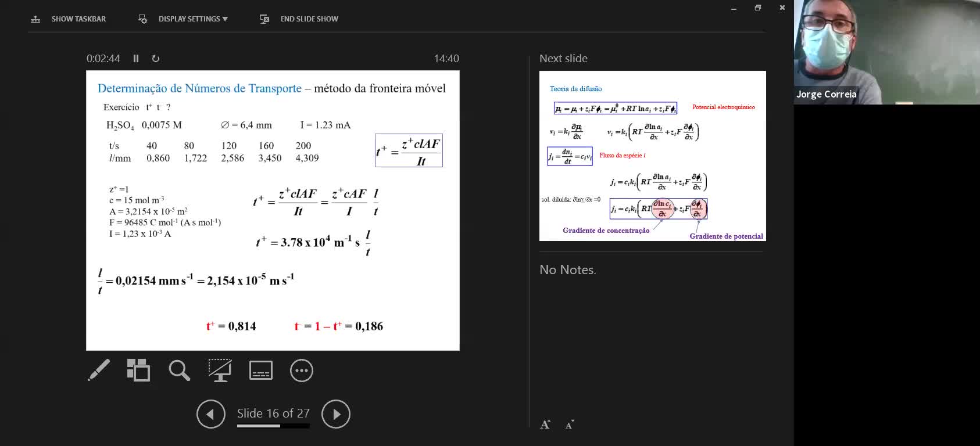This screenshot has height=446, width=980.
Task: Pause the presentation timer
Action: point(136,59)
